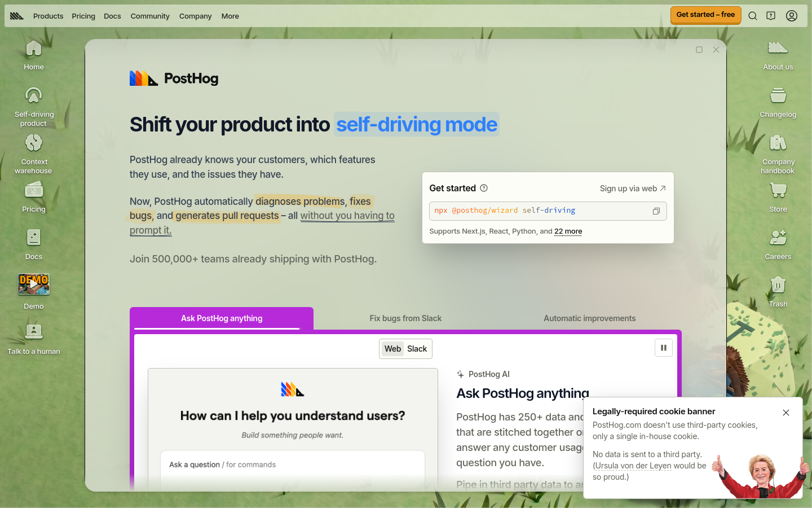Switch to Fix bugs from Slack tab

coord(405,318)
